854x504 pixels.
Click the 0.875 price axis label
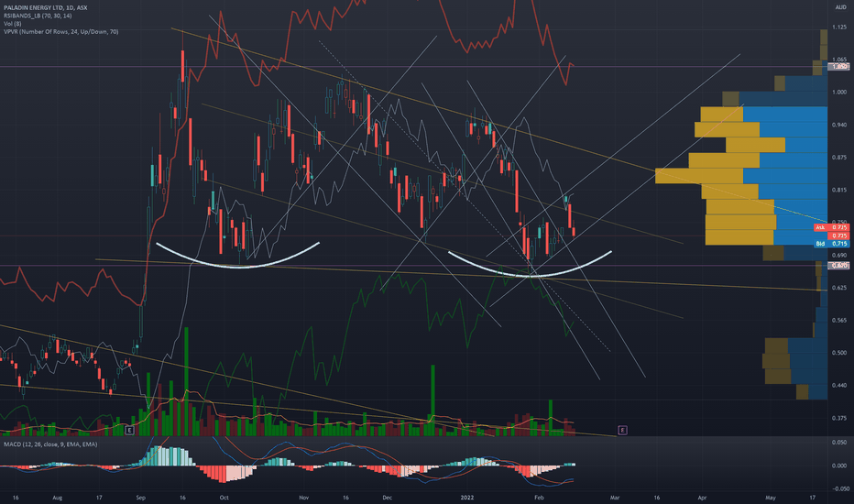[839, 158]
